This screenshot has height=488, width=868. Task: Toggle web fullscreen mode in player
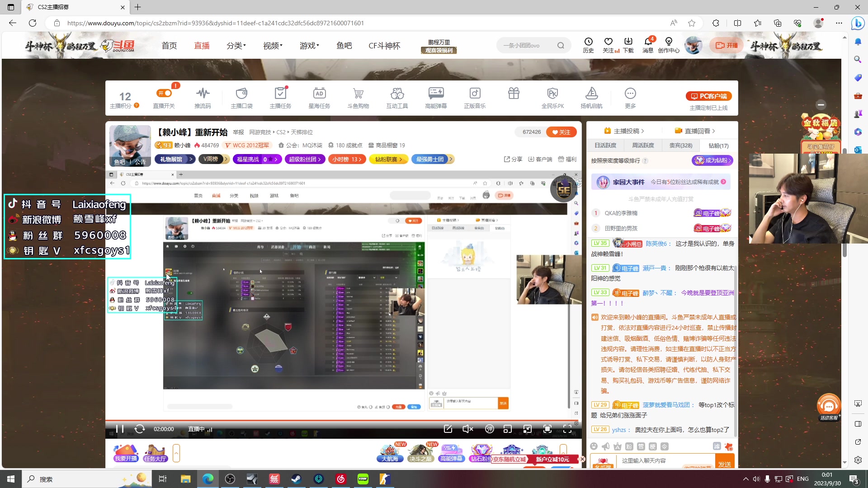[547, 429]
